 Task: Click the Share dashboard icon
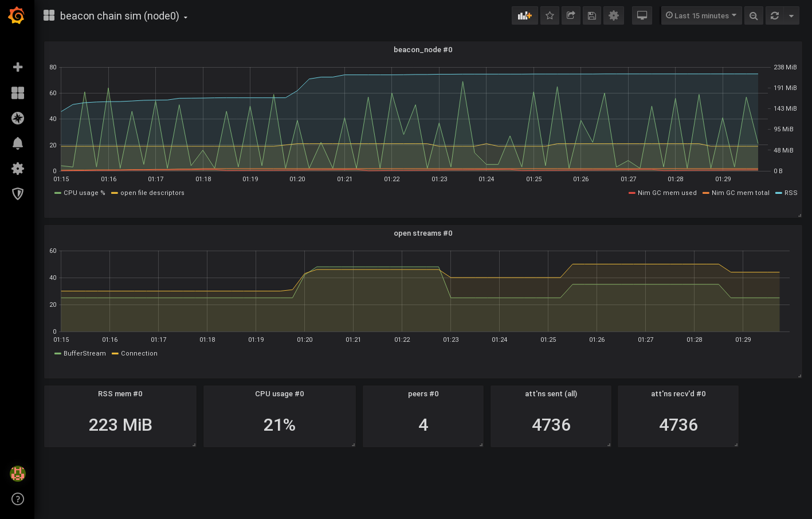click(x=571, y=15)
